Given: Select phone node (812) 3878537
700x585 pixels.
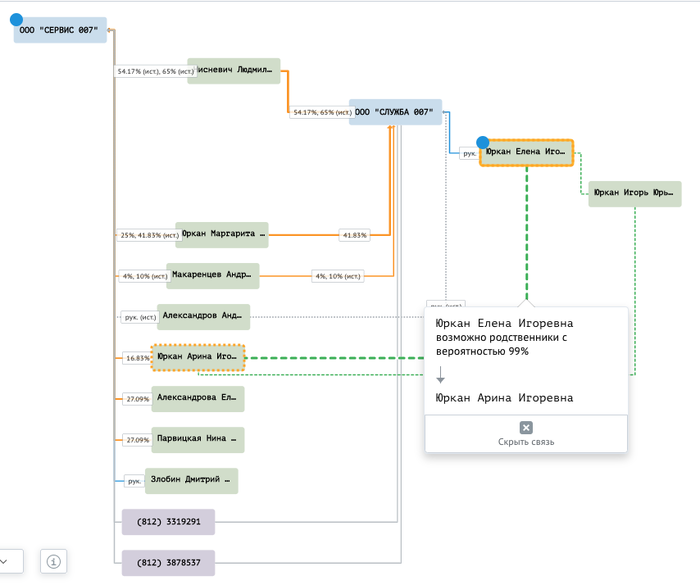Looking at the screenshot, I should coord(168,562).
